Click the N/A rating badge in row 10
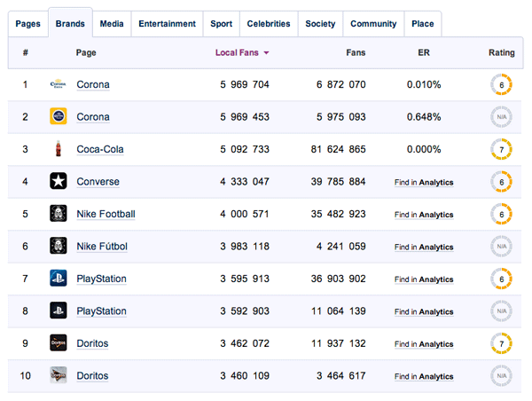532x401 pixels. 502,376
